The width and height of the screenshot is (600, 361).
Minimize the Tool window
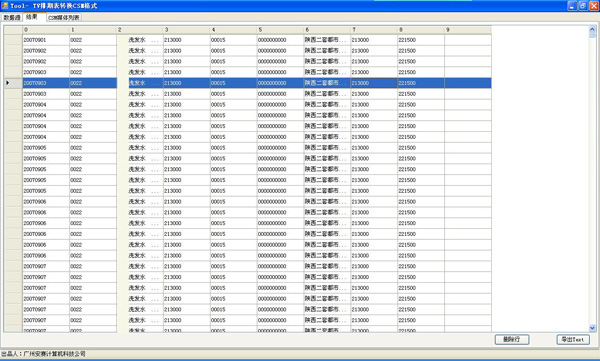click(572, 6)
